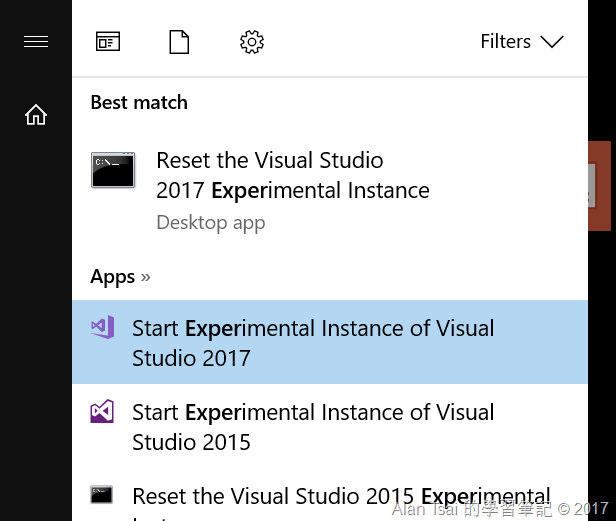
Task: Filter results by Documents icon
Action: pyautogui.click(x=179, y=42)
